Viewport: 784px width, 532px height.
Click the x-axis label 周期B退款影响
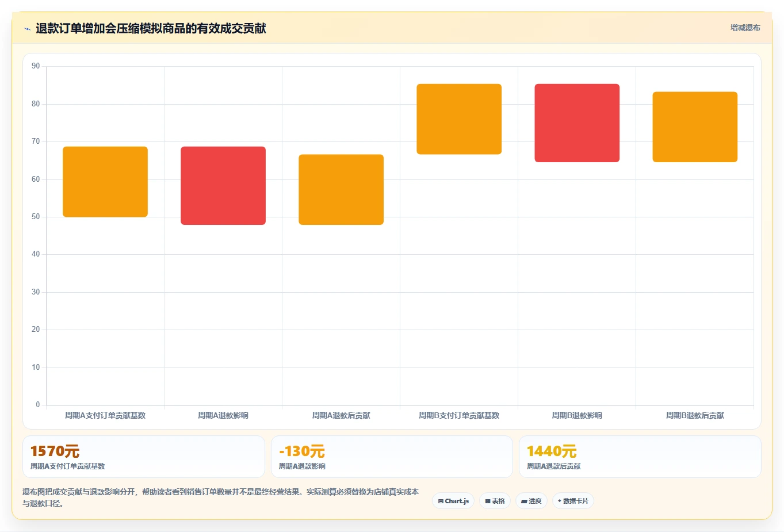pos(577,415)
